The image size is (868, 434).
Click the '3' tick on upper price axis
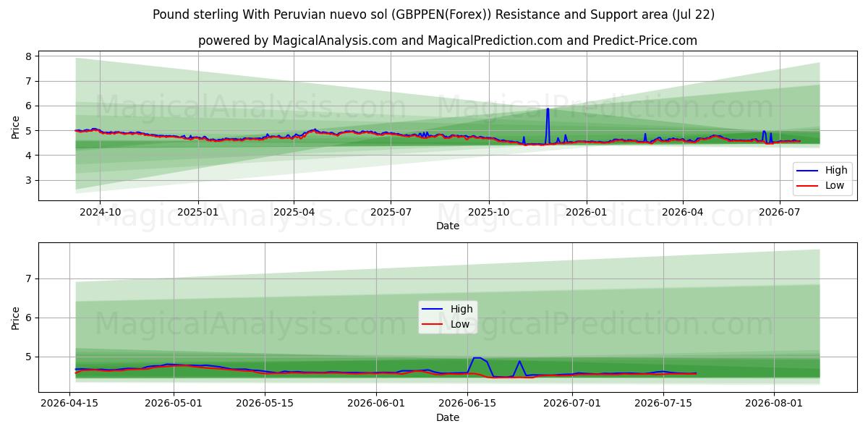coord(27,180)
